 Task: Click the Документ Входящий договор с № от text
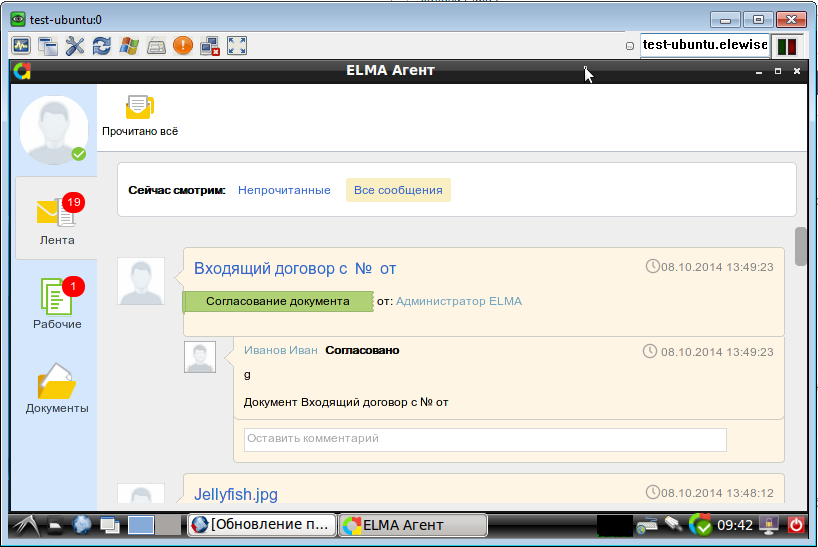(x=346, y=403)
